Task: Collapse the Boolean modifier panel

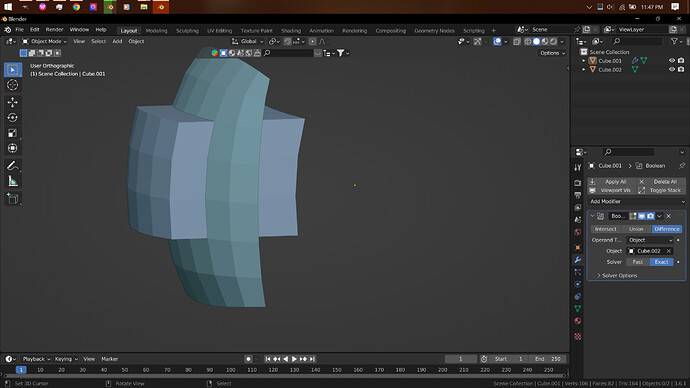Action: coord(592,216)
